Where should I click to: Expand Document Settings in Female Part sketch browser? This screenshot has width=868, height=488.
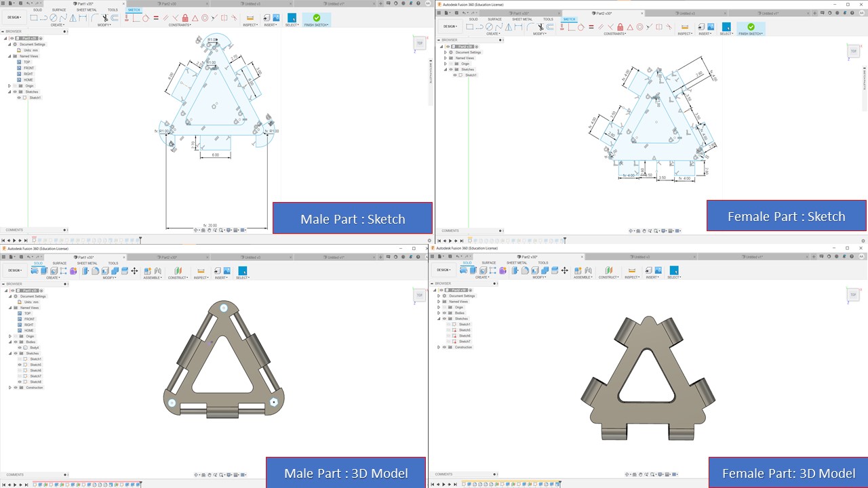pos(446,52)
